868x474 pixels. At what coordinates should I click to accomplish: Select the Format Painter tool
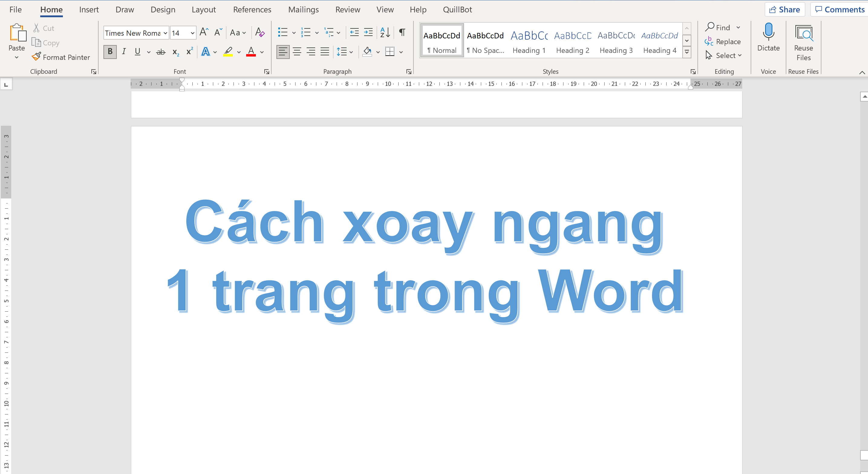[x=61, y=57]
